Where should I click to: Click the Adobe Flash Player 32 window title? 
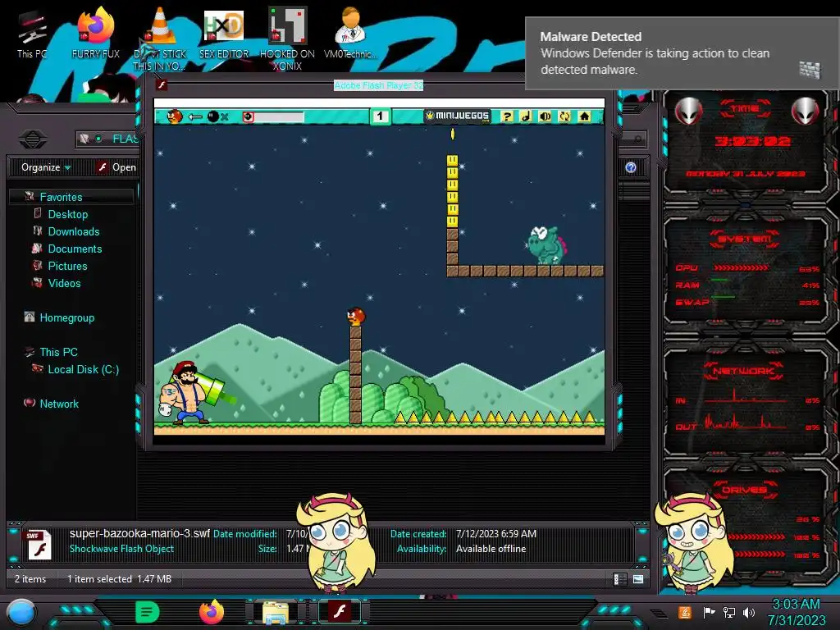(x=378, y=85)
